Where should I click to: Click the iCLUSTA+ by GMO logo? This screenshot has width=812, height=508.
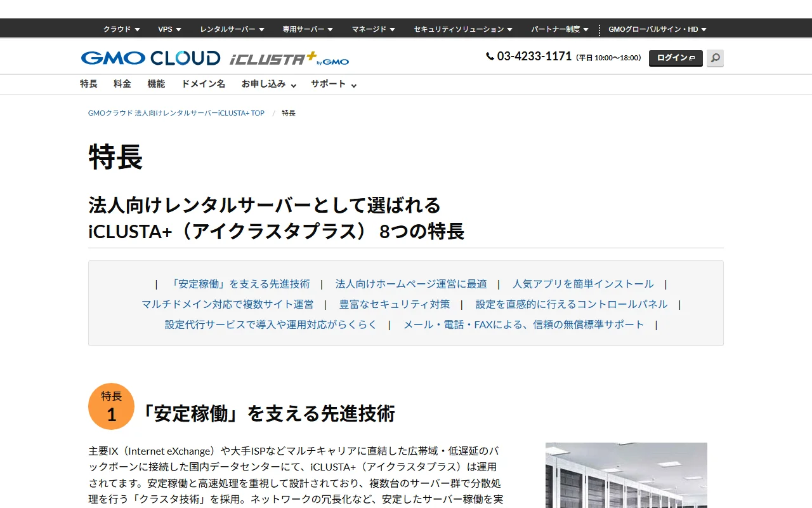point(289,58)
